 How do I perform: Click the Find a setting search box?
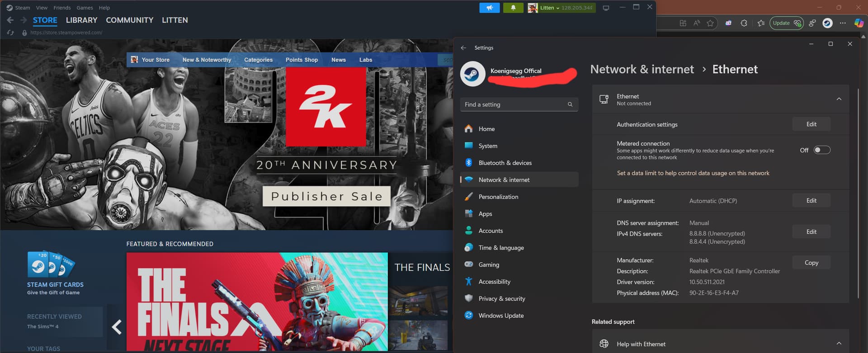514,104
